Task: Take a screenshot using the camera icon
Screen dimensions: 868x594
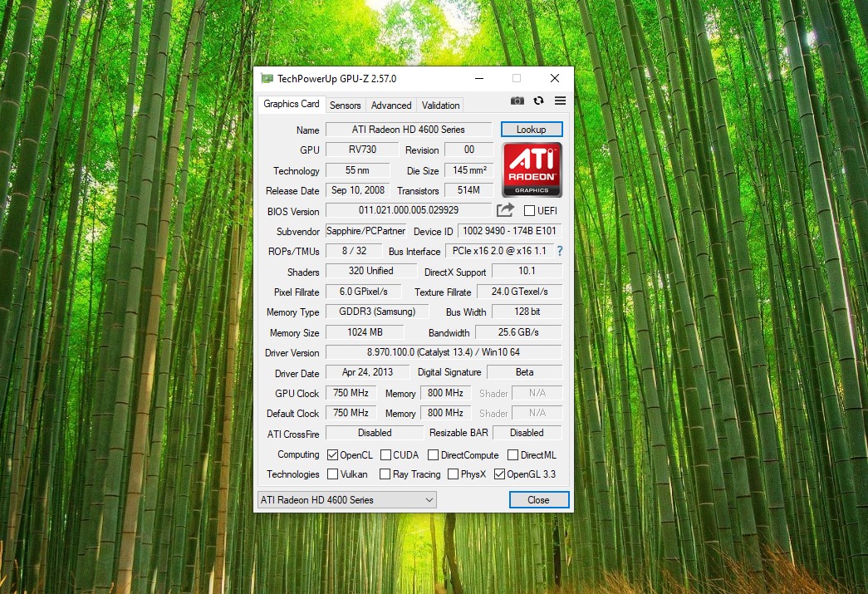Action: click(517, 101)
